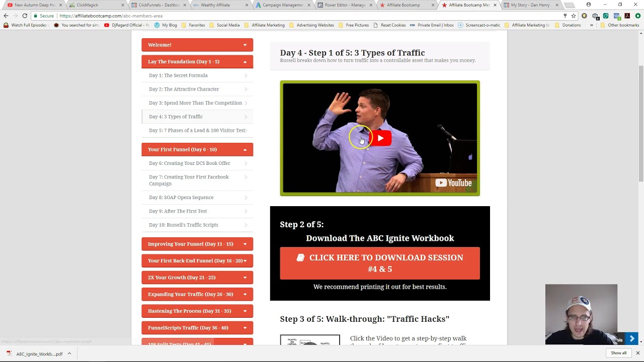Screen dimensions: 644x362
Task: Expand FunnelScripts Traffic (Day 36 - 40)
Action: click(x=197, y=328)
